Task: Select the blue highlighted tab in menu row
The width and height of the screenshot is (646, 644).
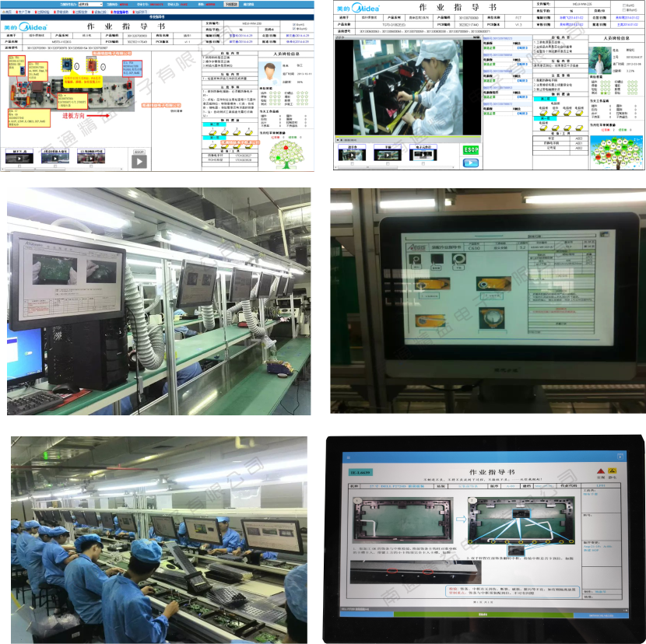Action: 121,12
